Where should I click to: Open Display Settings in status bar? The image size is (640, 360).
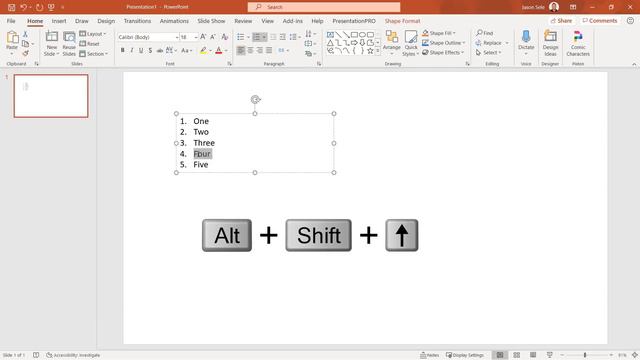pos(465,355)
